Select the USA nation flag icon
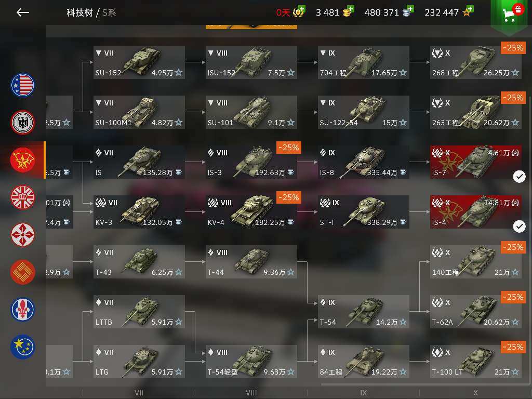The height and width of the screenshot is (399, 532). click(x=22, y=85)
